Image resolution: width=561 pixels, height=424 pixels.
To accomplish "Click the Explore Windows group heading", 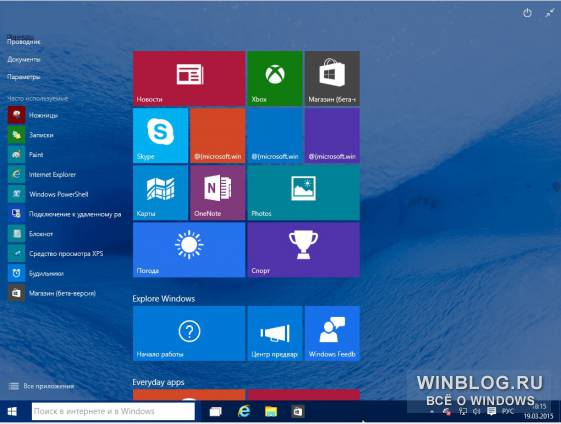I will [x=164, y=299].
